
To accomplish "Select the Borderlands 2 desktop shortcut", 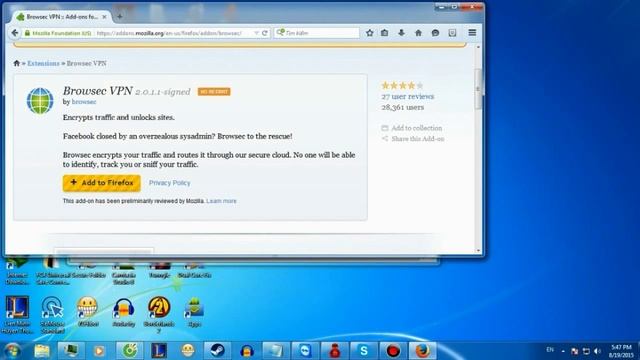I will coord(159,314).
